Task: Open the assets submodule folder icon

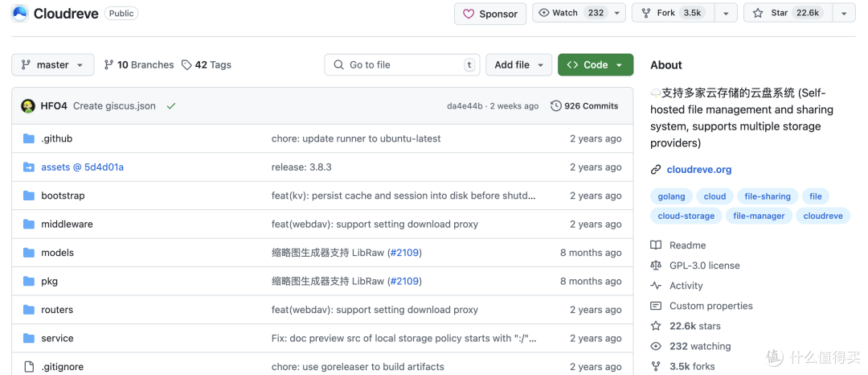Action: click(x=29, y=167)
